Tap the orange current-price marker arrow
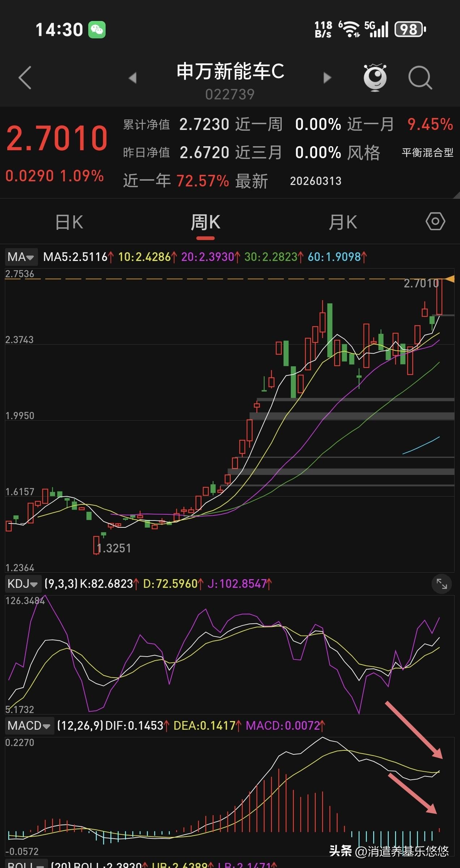 (450, 279)
